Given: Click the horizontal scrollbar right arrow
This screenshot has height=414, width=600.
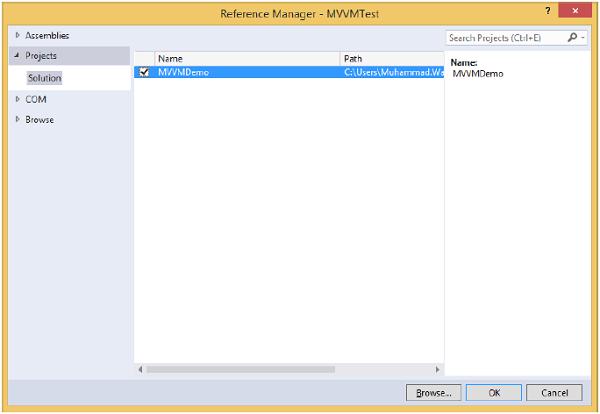Looking at the screenshot, I should [437, 369].
